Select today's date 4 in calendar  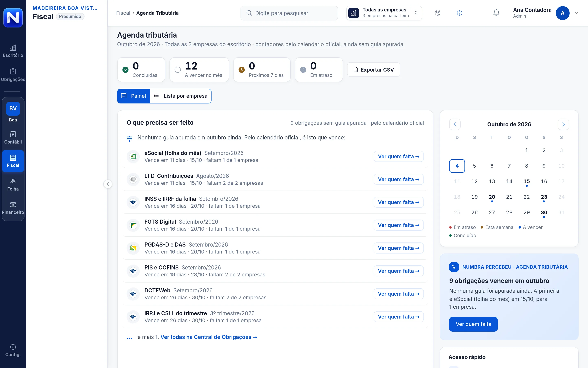pos(457,166)
